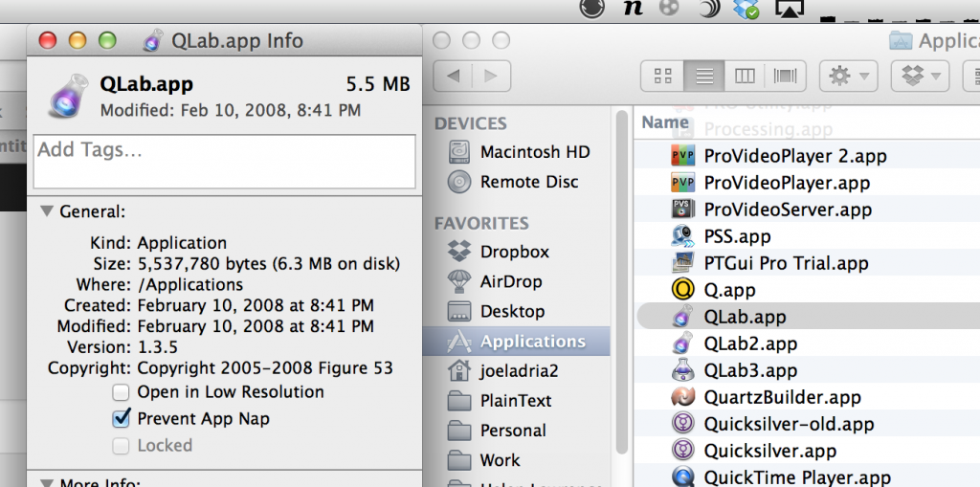Sort by the Name column header
Image resolution: width=980 pixels, height=487 pixels.
click(665, 122)
